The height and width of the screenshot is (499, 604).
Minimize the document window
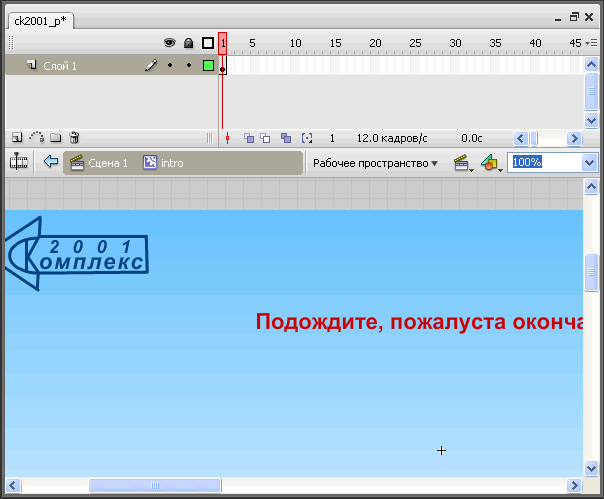pos(558,18)
